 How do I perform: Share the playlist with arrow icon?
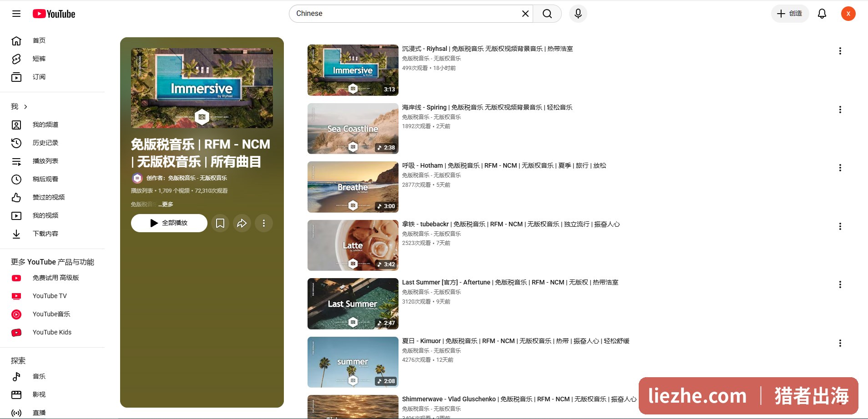[x=242, y=223]
